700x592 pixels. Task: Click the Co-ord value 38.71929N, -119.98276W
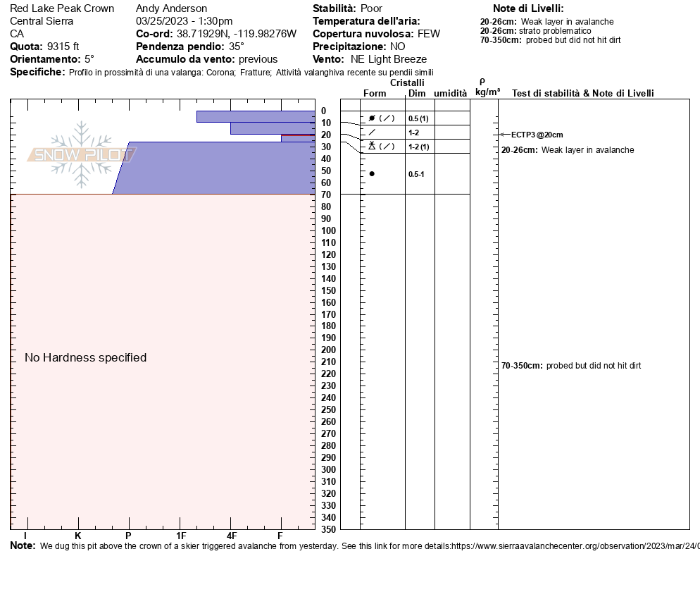[x=236, y=34]
